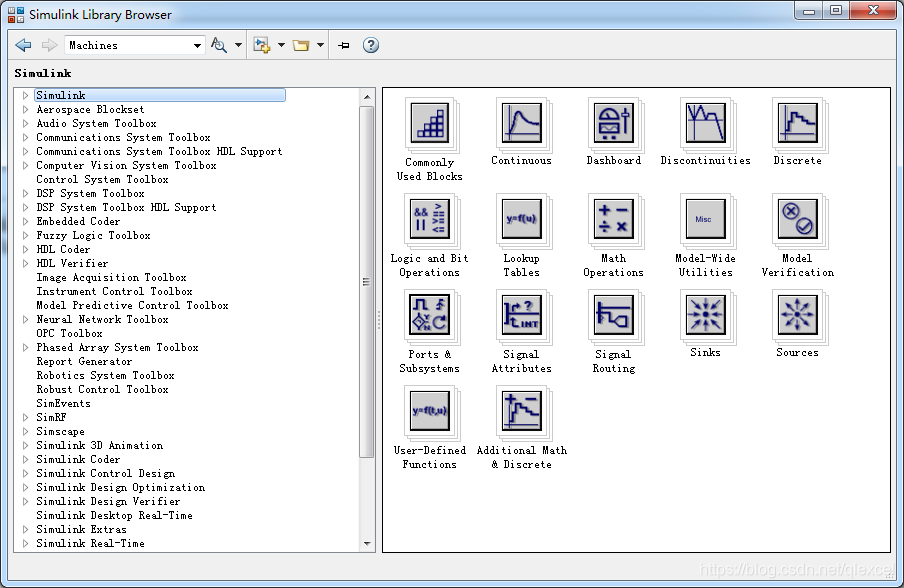Expand the Aerospace Blockset node

(x=25, y=109)
